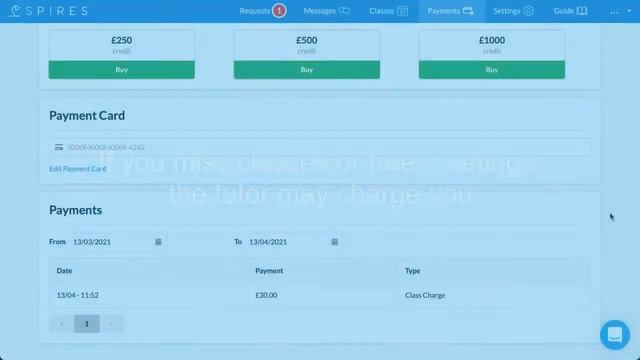Click the Date column header

point(64,271)
